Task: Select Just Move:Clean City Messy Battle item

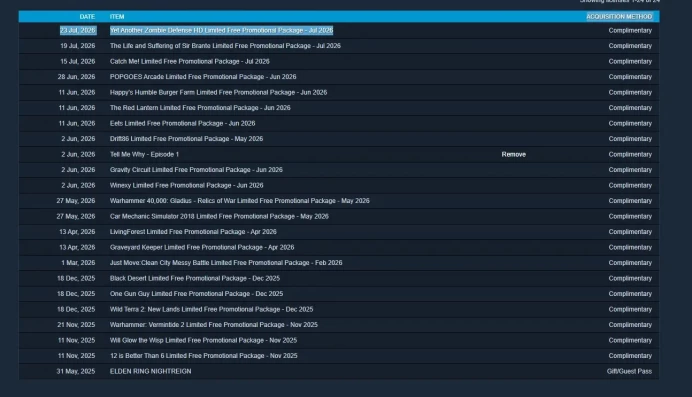Action: [226, 262]
